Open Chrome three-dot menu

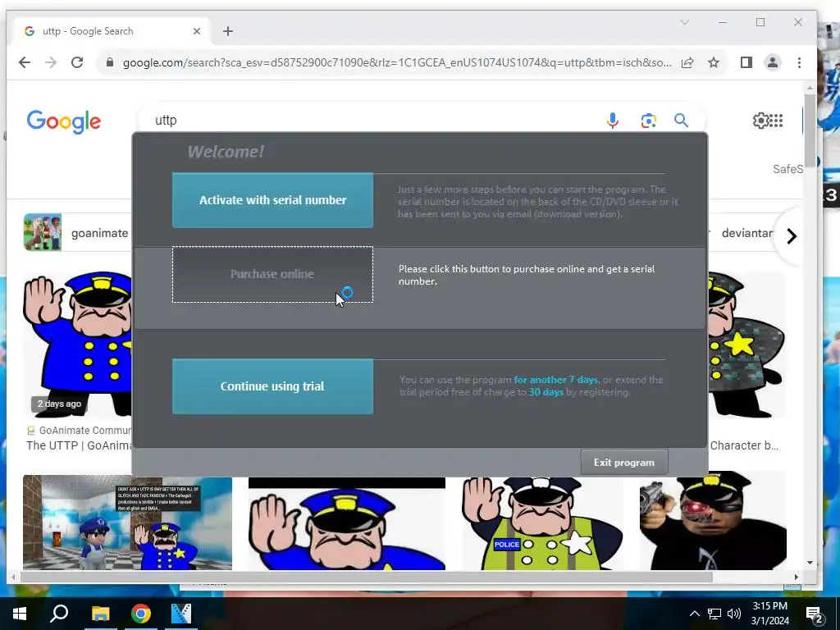tap(799, 62)
